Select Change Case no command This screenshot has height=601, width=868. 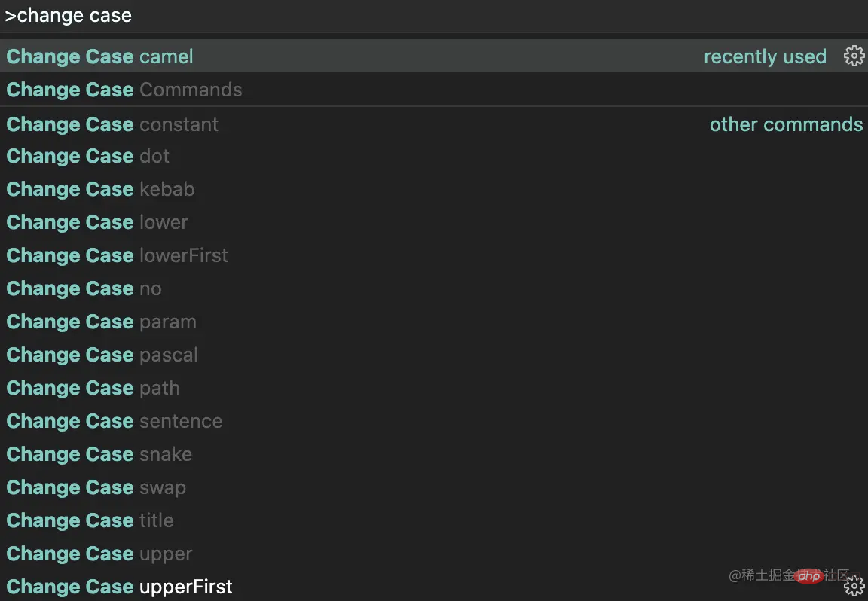tap(84, 288)
